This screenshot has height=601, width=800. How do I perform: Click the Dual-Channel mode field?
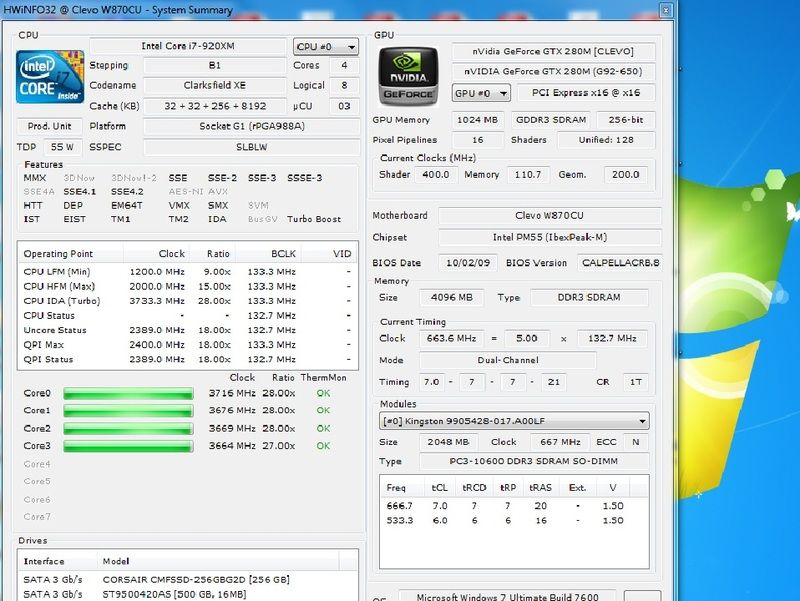[x=508, y=360]
